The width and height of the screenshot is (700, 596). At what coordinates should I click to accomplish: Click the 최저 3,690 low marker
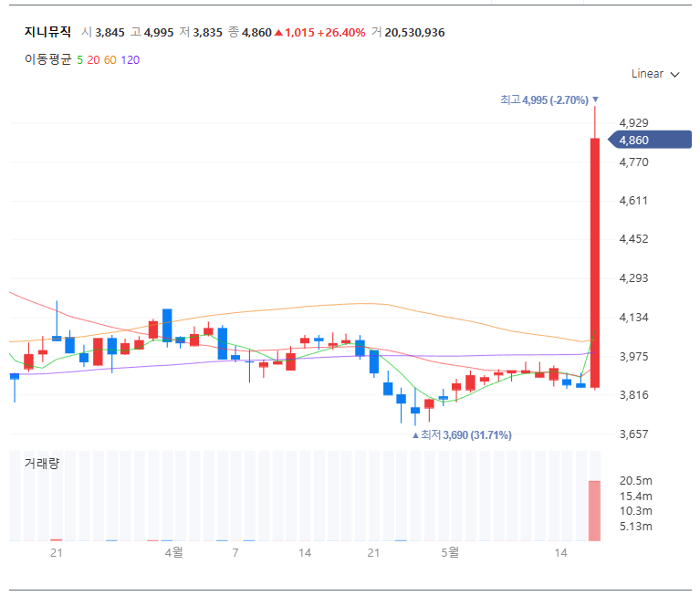(462, 434)
